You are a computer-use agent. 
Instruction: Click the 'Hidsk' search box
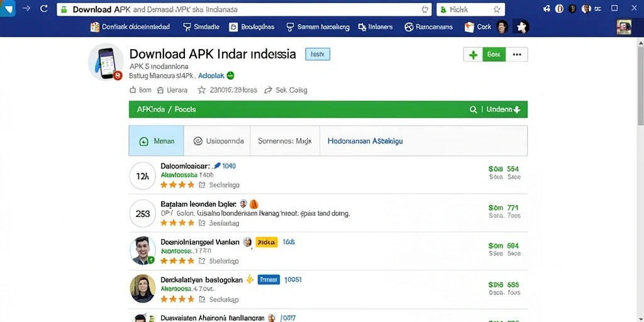[x=470, y=9]
